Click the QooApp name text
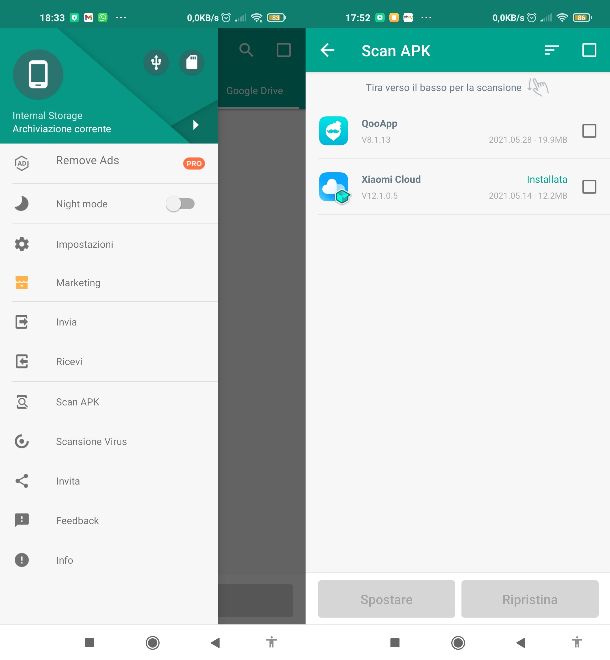The height and width of the screenshot is (660, 610). point(379,124)
